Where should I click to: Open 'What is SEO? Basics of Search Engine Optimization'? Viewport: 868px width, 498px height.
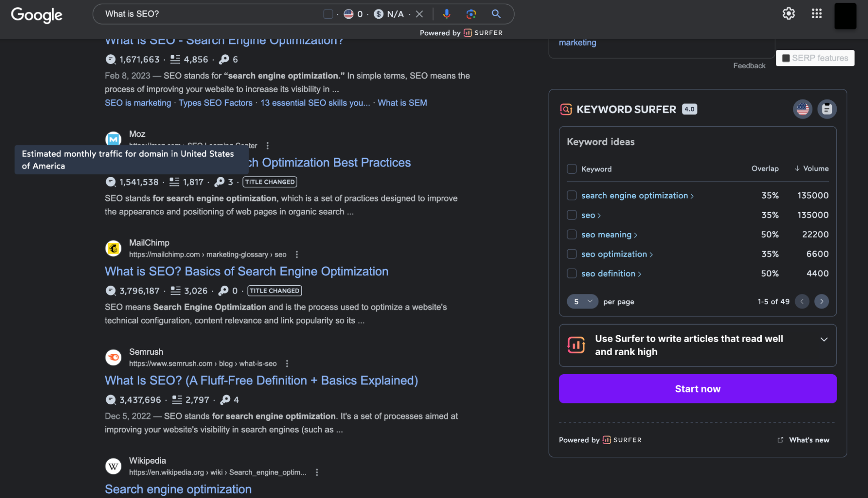tap(247, 271)
